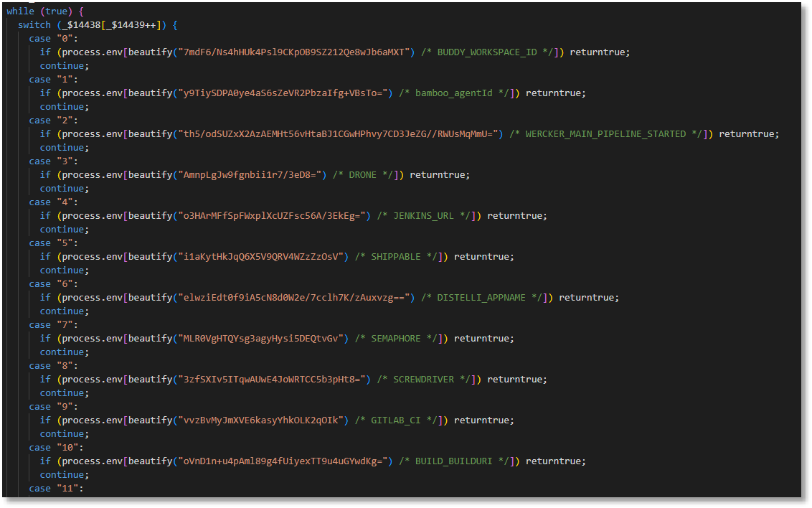Click the string "o3HArMFfSpFWxplXcUZFsc56A/3EkEg="
This screenshot has width=812, height=508.
[x=272, y=216]
